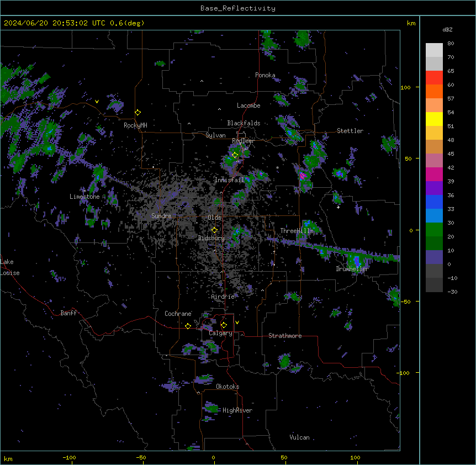Click the yellow diamond marker near RockyMH

(x=138, y=113)
